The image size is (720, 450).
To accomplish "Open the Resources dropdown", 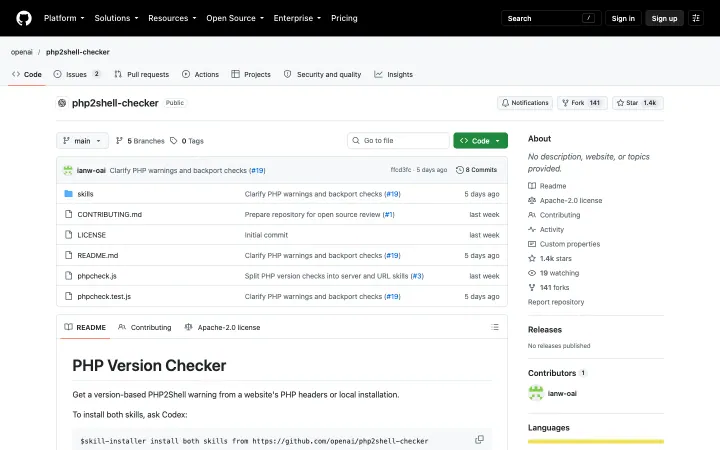I will click(172, 18).
